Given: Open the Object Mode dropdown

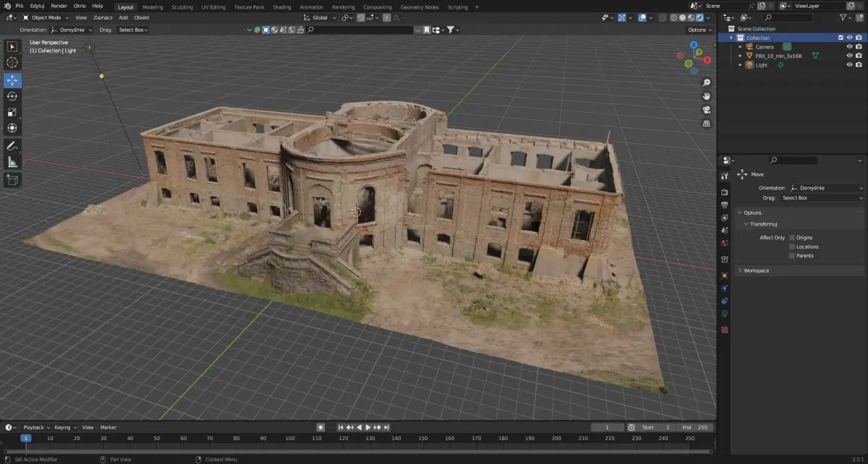Looking at the screenshot, I should coord(45,17).
